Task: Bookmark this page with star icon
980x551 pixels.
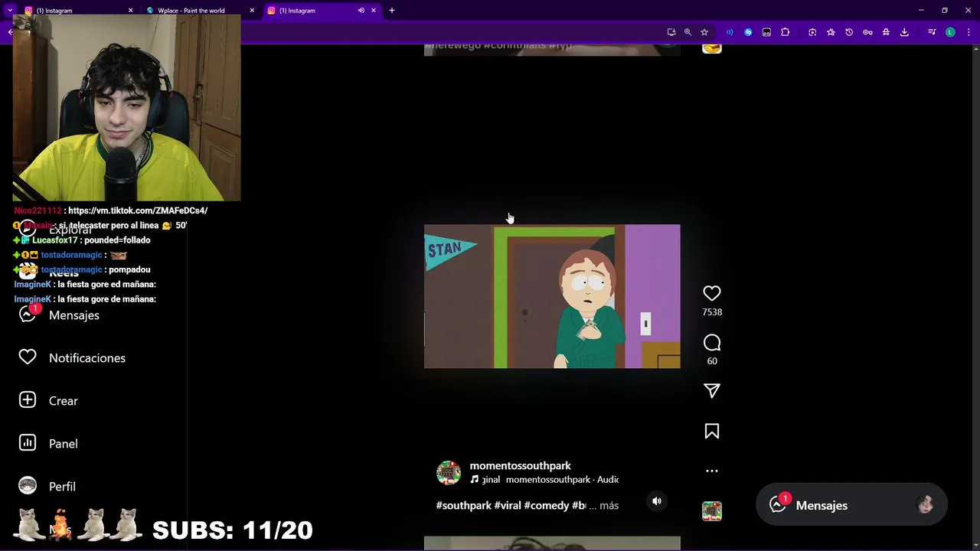Action: tap(704, 32)
